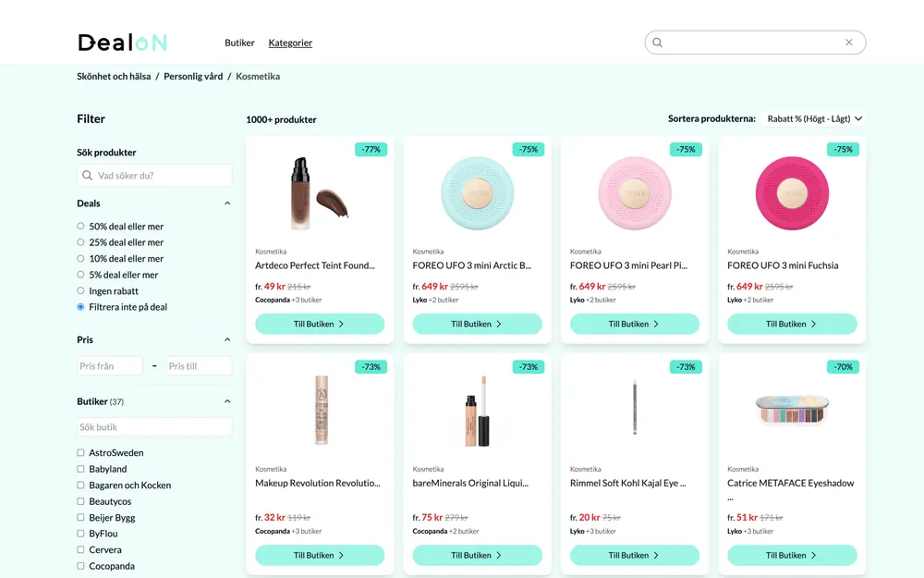Check the Cocopanda store checkbox
924x578 pixels.
[x=80, y=566]
